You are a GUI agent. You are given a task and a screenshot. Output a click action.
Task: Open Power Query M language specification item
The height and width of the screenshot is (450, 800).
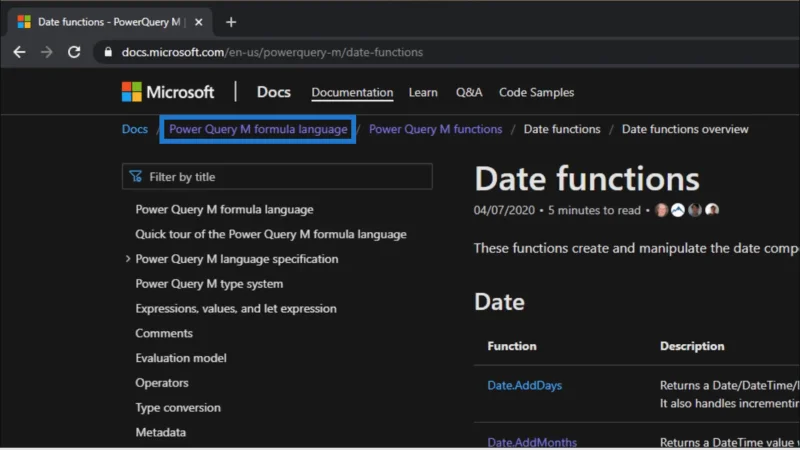point(236,259)
